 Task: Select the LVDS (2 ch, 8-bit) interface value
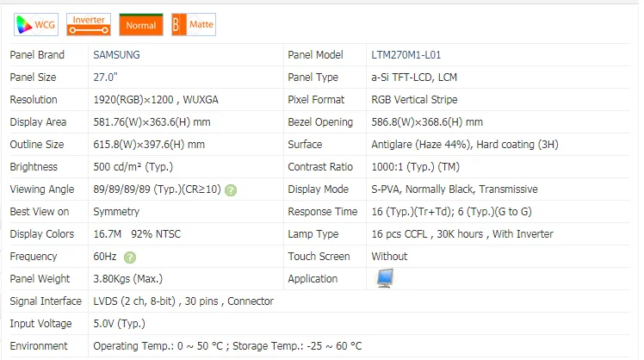click(x=183, y=301)
